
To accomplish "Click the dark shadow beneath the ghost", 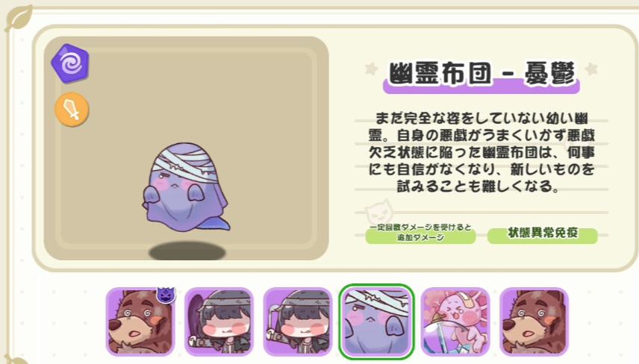I will pos(187,251).
